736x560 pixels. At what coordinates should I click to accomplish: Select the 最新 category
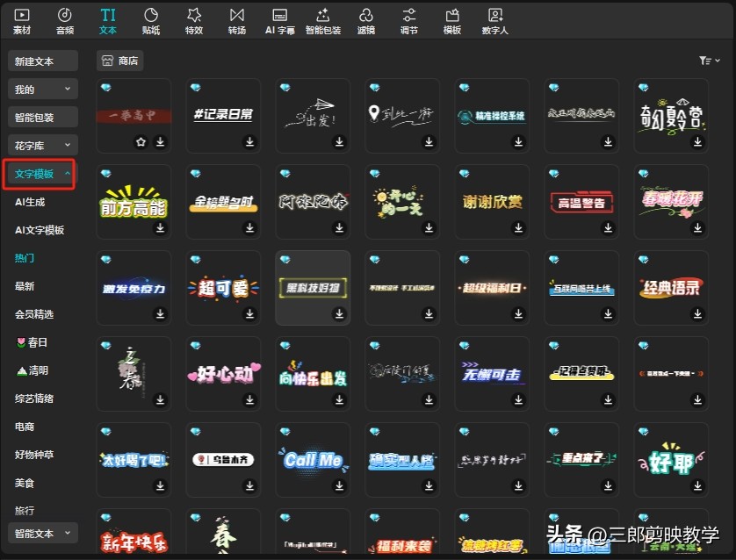tap(25, 286)
